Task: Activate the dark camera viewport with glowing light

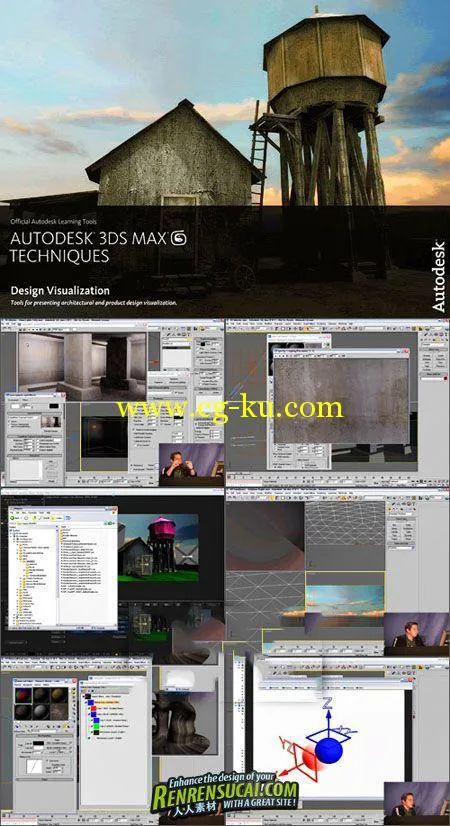Action: [104, 437]
